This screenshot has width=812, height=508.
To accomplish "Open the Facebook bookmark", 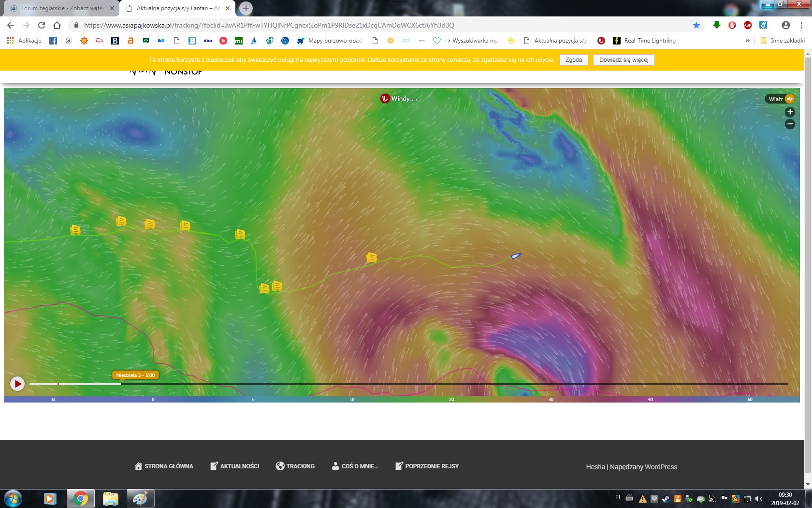I will point(53,41).
